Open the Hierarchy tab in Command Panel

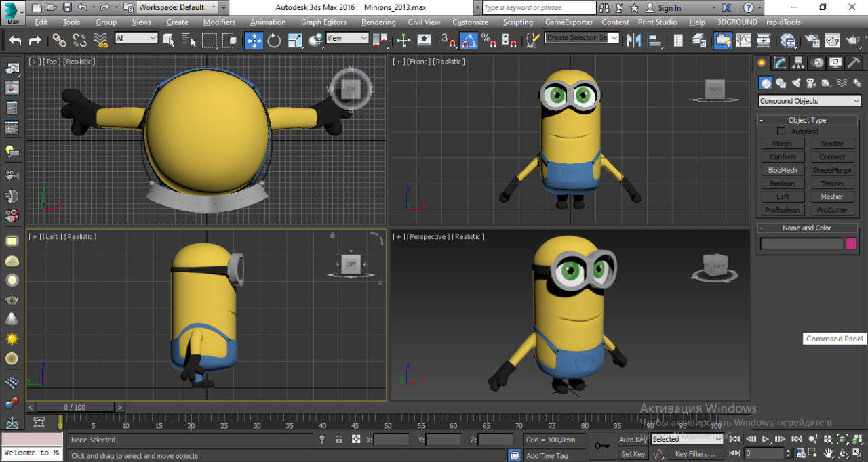[799, 63]
